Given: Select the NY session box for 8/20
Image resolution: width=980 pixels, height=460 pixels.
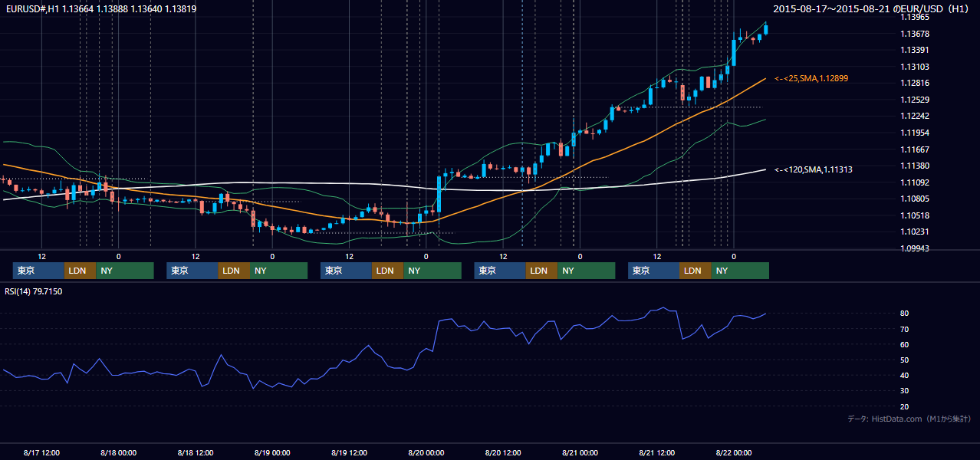Looking at the screenshot, I should 587,271.
